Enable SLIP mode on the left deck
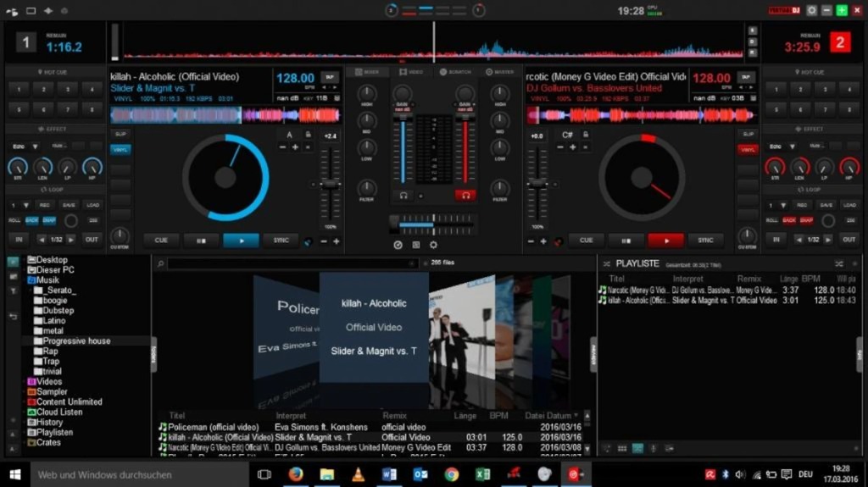 coord(120,134)
